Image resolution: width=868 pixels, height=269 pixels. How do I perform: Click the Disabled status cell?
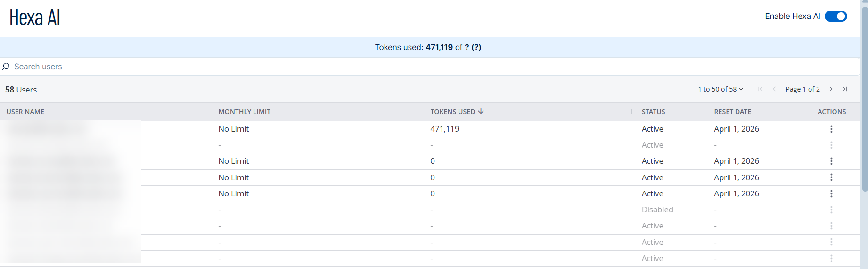coord(657,210)
